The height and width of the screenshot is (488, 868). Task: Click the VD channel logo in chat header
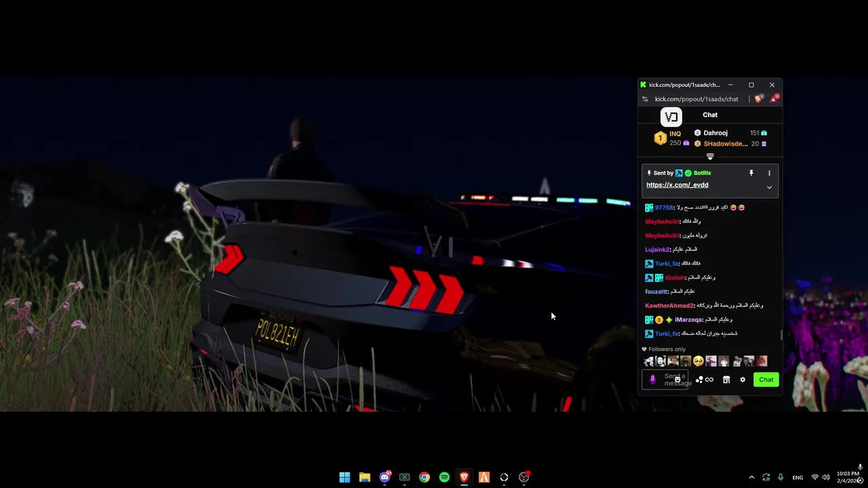[671, 117]
